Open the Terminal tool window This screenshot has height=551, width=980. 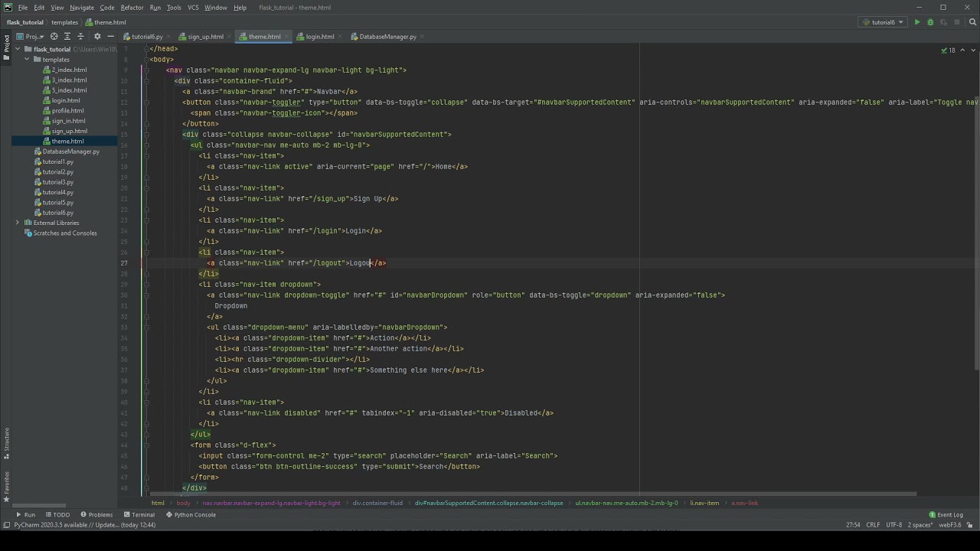(139, 515)
